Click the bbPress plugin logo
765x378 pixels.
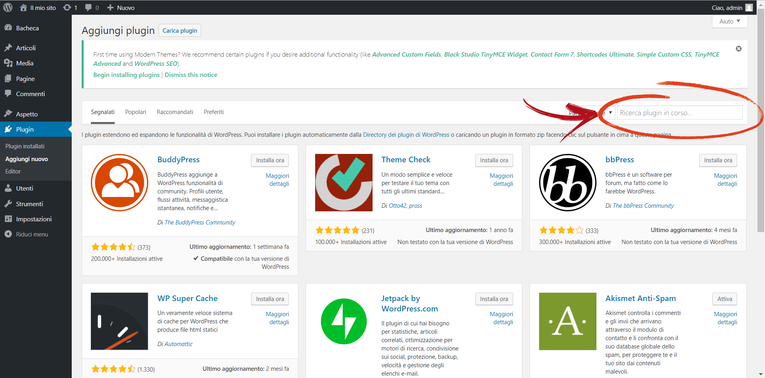[567, 182]
